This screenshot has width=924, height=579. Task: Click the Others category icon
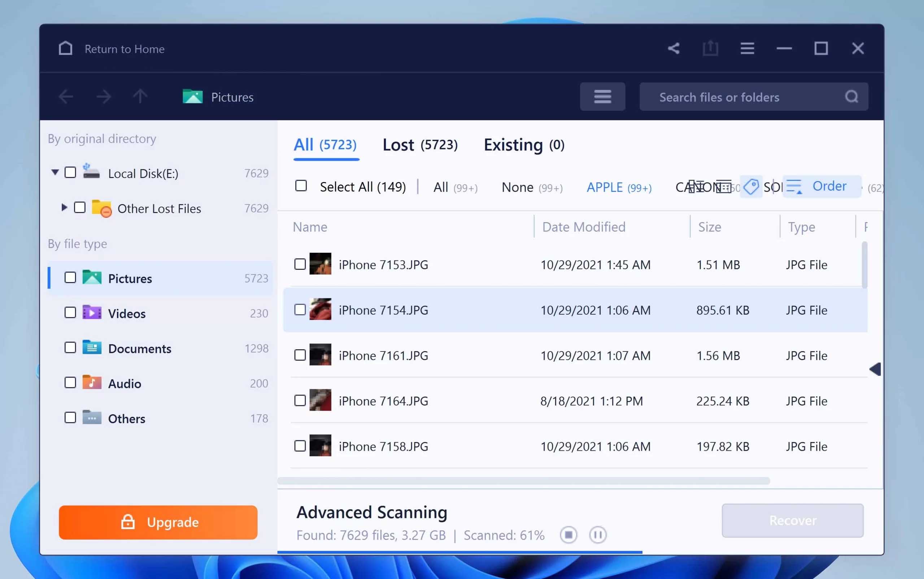click(92, 418)
